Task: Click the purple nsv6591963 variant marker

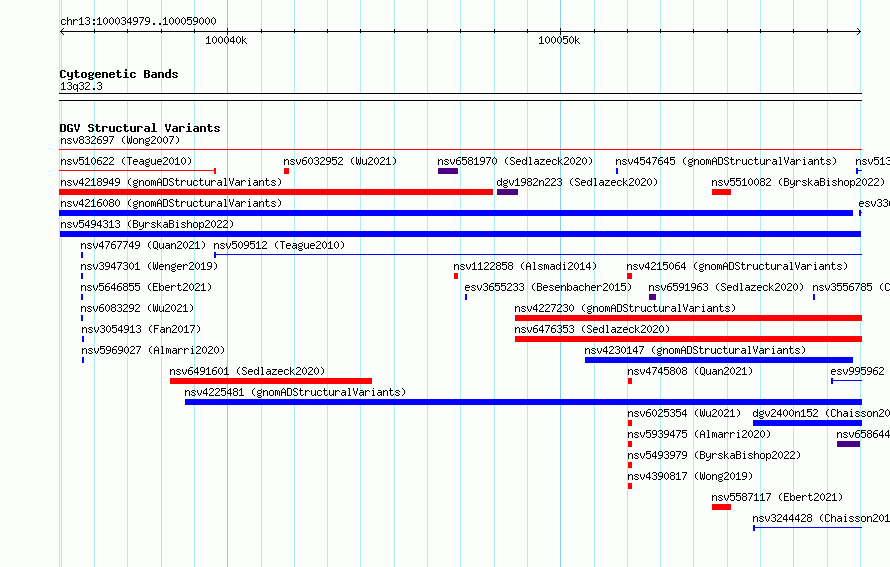Action: click(652, 297)
